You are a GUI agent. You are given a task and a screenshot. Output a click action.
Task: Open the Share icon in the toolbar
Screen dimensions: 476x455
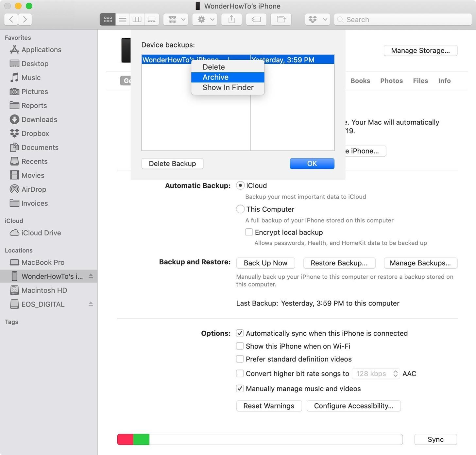231,19
